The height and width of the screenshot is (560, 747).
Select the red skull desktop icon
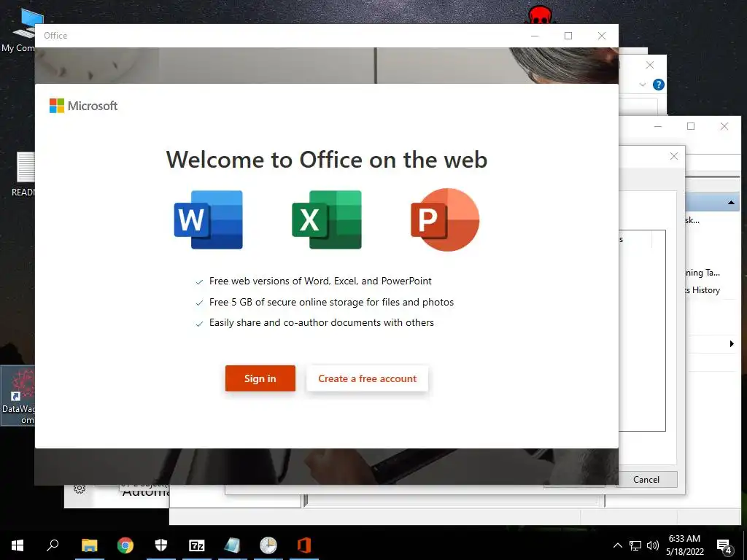click(x=540, y=15)
